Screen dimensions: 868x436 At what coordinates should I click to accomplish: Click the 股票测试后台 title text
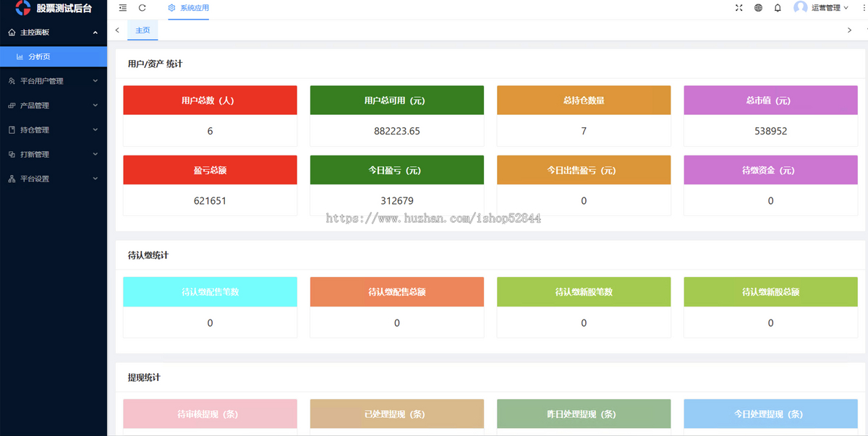[65, 8]
